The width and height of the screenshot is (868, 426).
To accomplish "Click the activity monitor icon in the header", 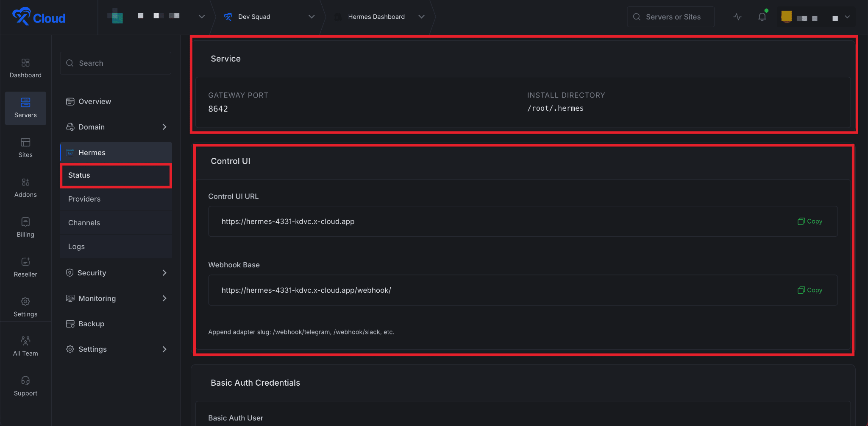I will (x=737, y=17).
